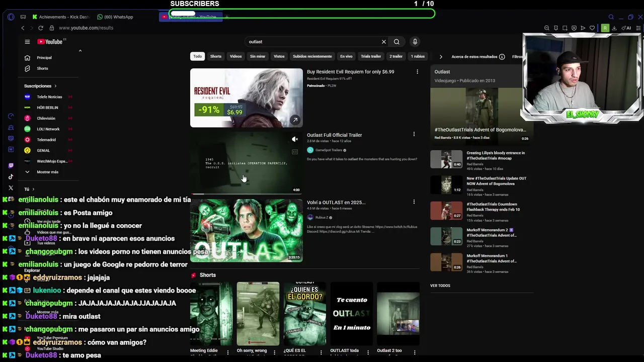Open the browser downloads icon

[x=614, y=28]
